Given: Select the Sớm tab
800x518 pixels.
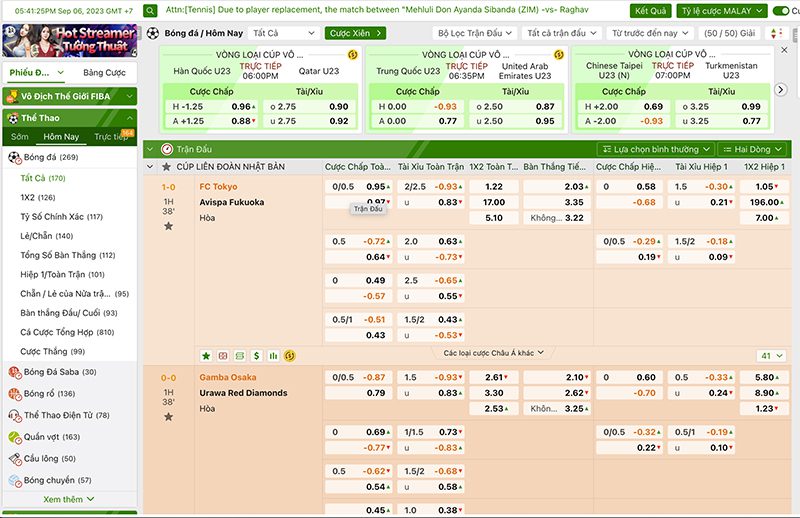Looking at the screenshot, I should pos(20,137).
